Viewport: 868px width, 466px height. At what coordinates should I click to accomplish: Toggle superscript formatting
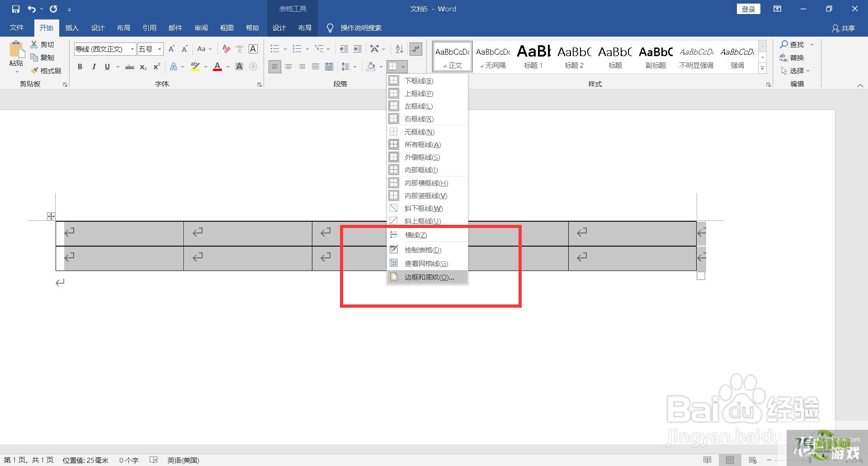157,67
